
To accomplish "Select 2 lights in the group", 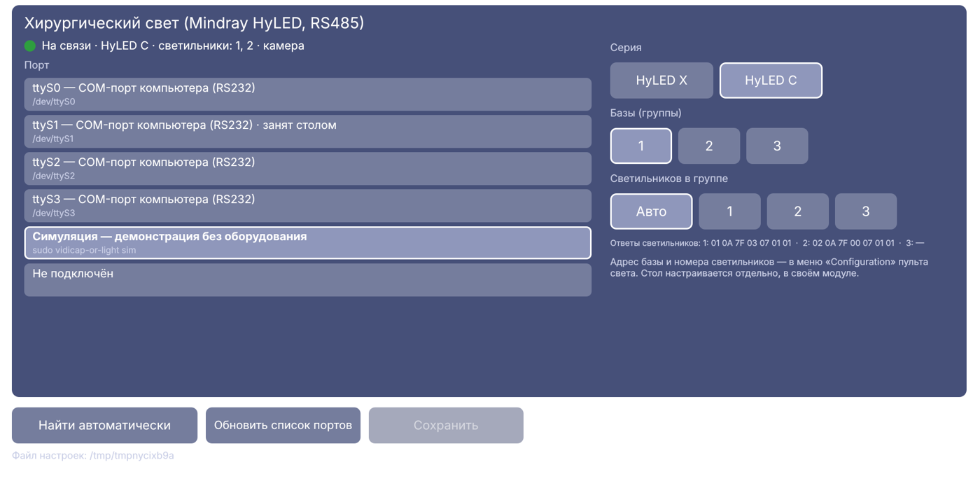I will [x=797, y=211].
